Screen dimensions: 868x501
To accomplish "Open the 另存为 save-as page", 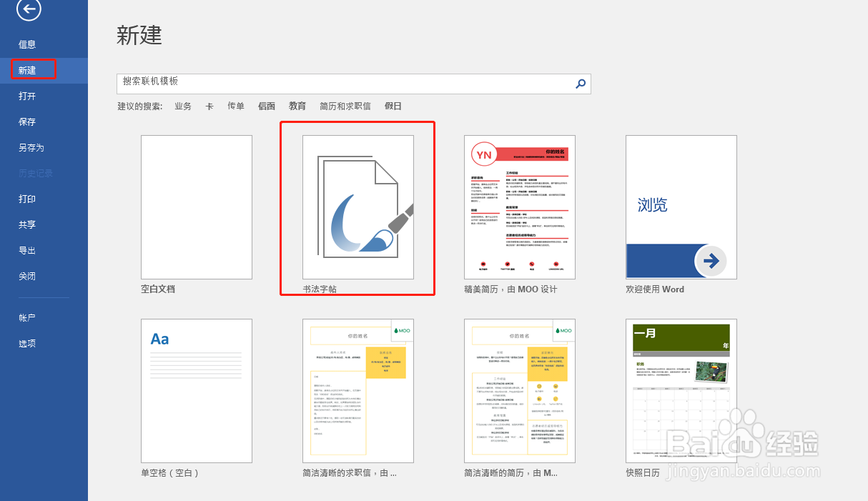I will (31, 147).
